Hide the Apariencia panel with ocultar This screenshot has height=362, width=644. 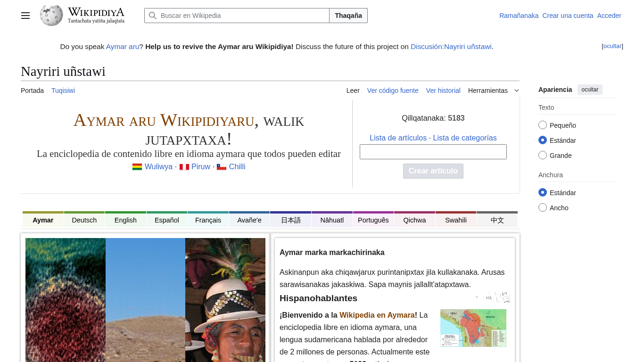[590, 90]
